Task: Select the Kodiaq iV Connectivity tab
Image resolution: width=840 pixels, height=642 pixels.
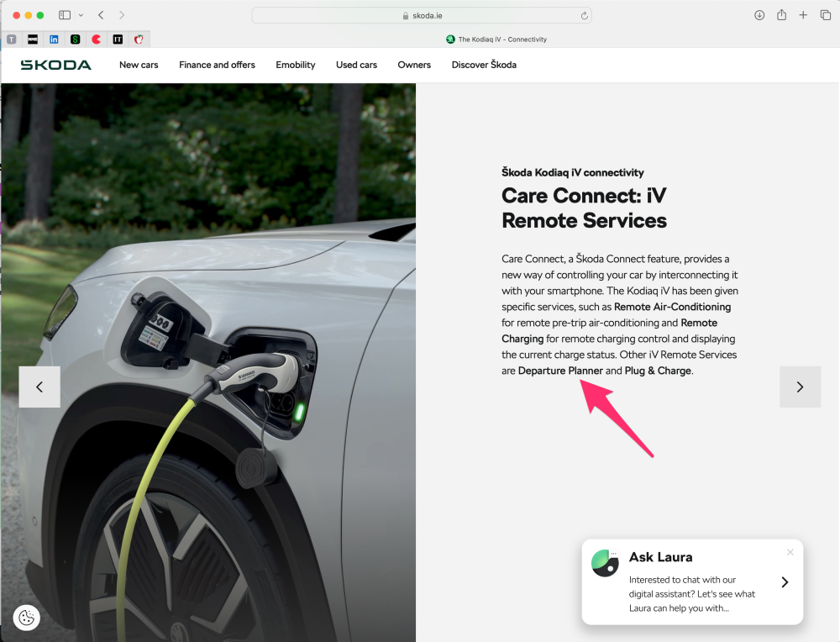Action: (x=496, y=39)
